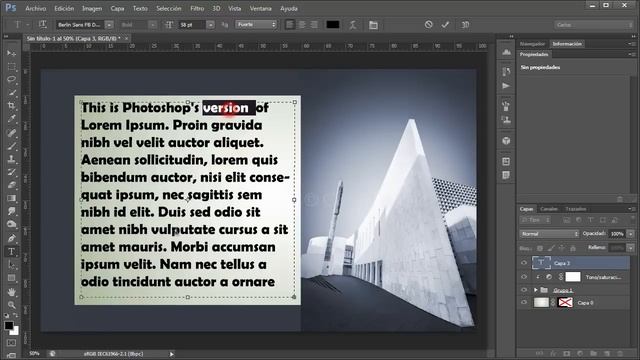
Task: Select the Move tool
Action: pyautogui.click(x=11, y=53)
